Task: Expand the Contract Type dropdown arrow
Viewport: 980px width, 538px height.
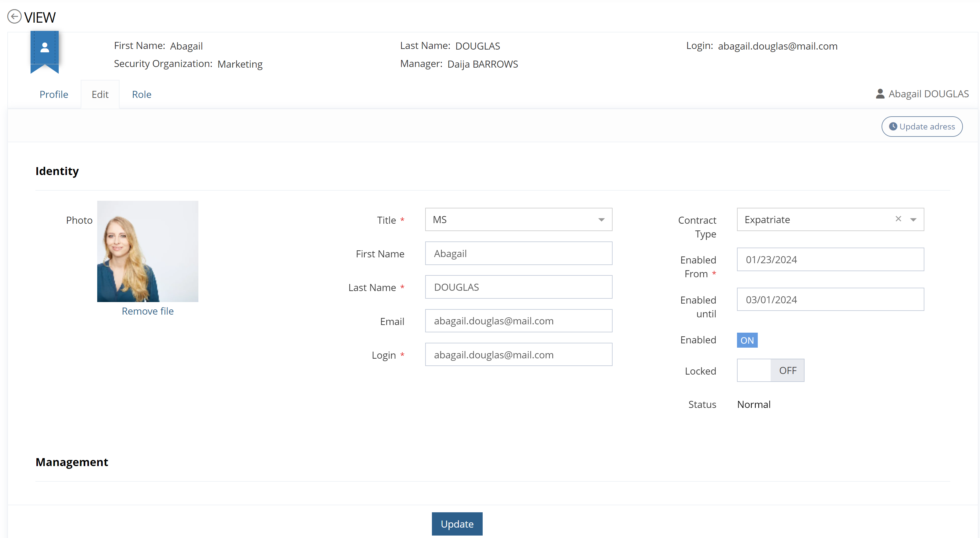Action: (913, 220)
